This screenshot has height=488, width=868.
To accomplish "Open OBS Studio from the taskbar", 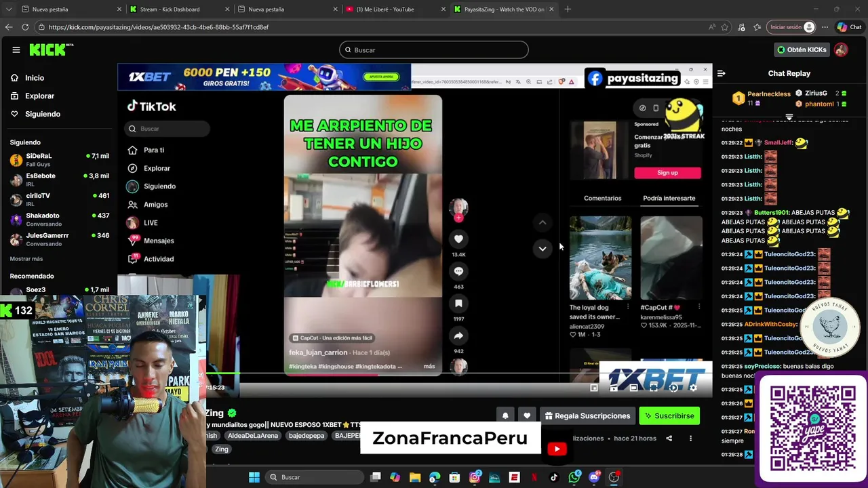I will [x=614, y=477].
